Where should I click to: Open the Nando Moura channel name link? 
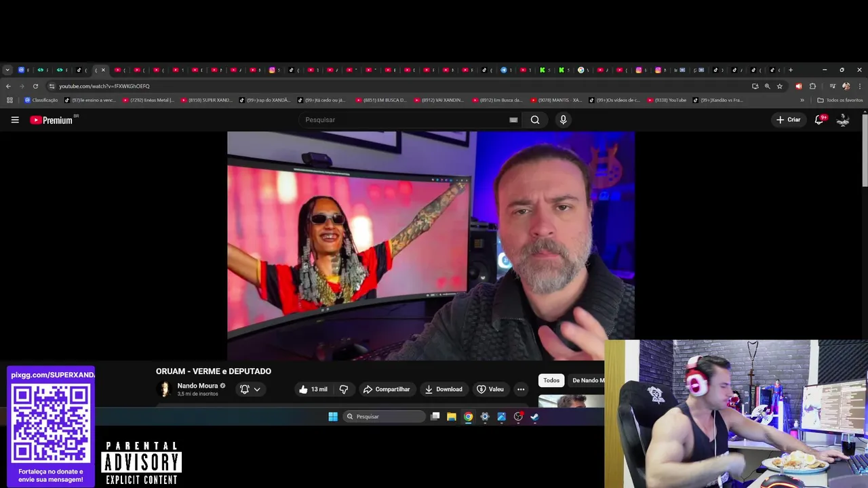tap(197, 386)
